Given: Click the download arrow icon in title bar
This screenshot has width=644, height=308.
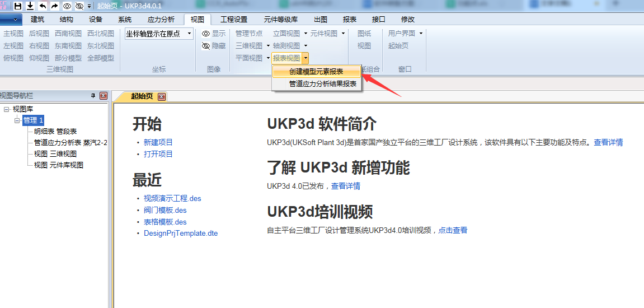Looking at the screenshot, I should (30, 6).
